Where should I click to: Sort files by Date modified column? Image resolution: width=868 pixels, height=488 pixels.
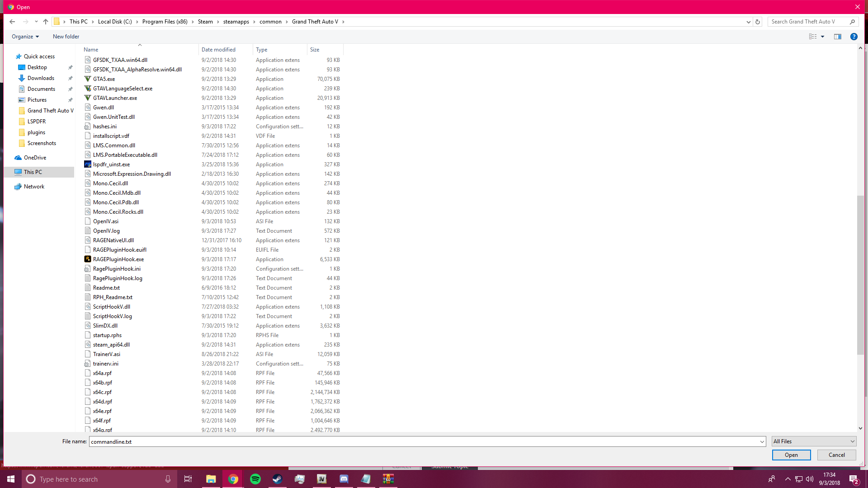(218, 50)
